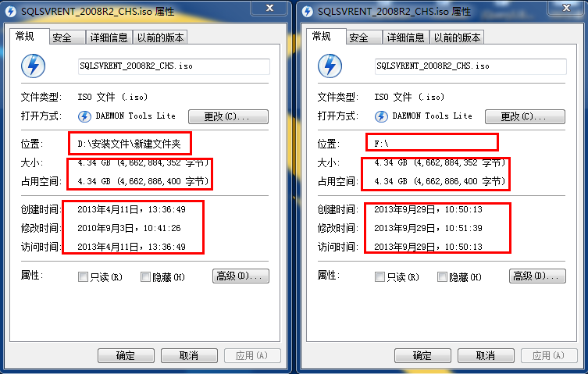Toggle 隐藏(H) checkbox in right dialog

click(x=442, y=277)
